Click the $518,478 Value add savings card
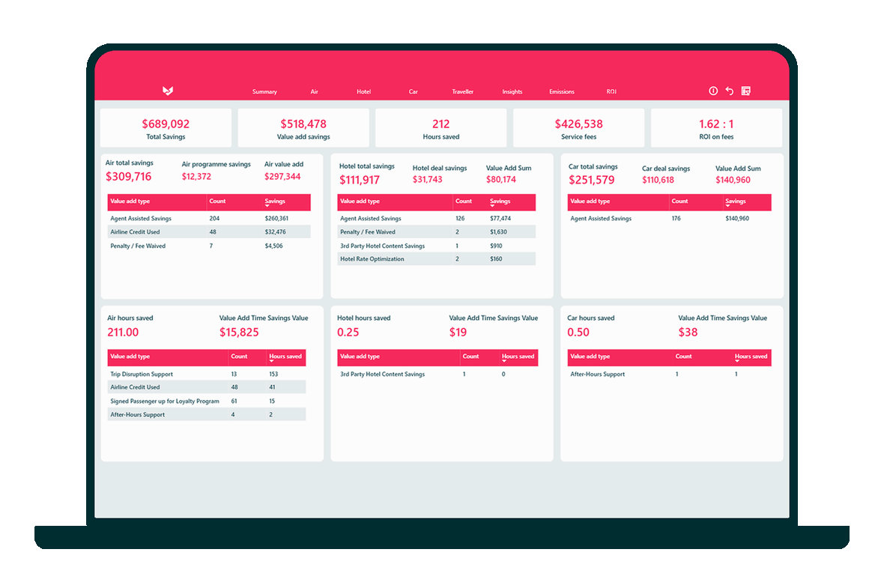Viewport: 884px width, 588px height. tap(303, 129)
